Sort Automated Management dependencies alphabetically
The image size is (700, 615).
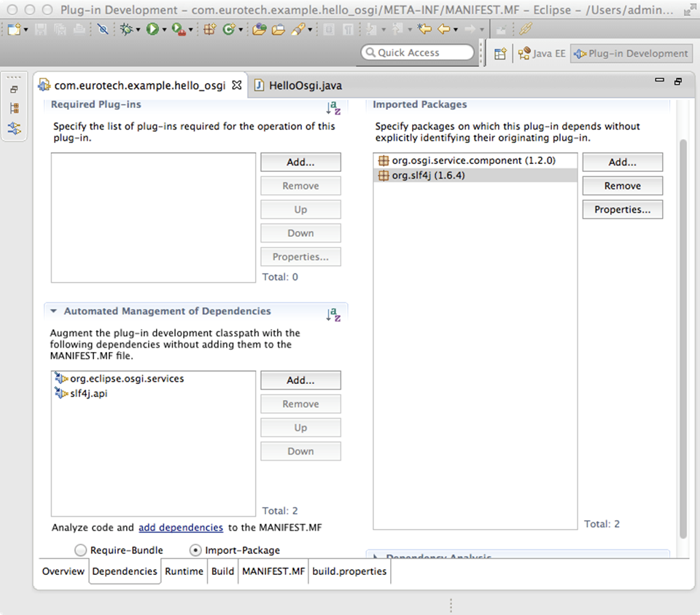333,314
